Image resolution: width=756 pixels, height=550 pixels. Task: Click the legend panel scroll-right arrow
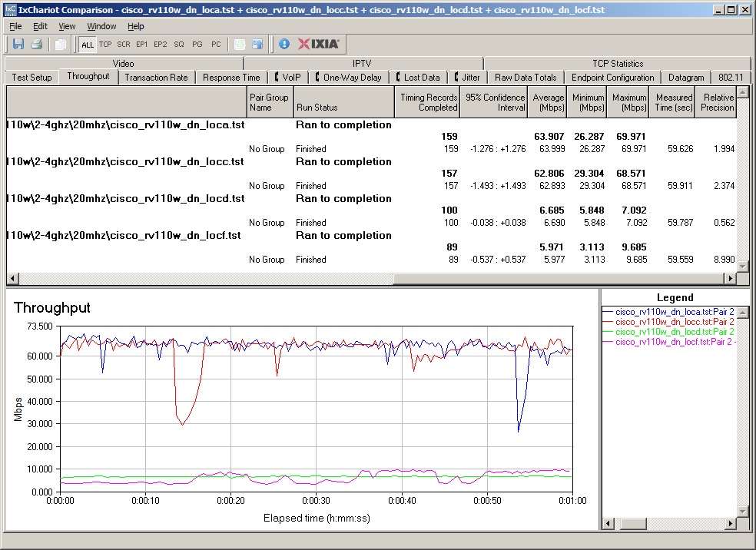(731, 523)
